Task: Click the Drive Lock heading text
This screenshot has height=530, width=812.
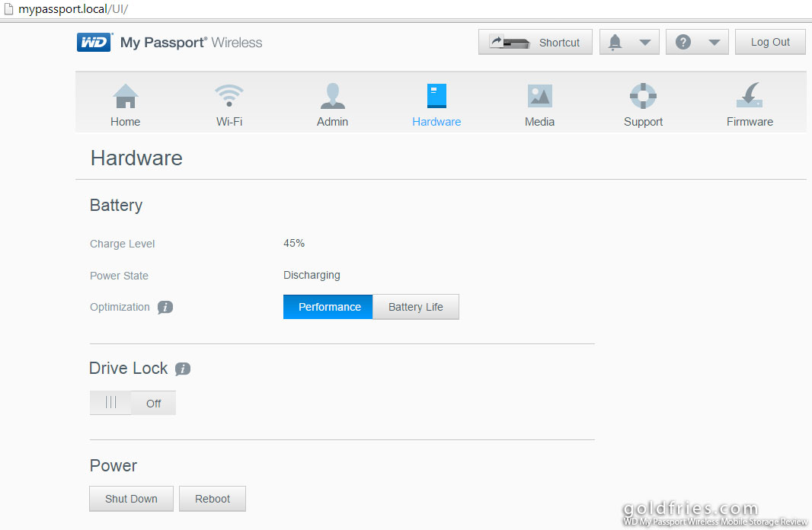Action: 129,368
